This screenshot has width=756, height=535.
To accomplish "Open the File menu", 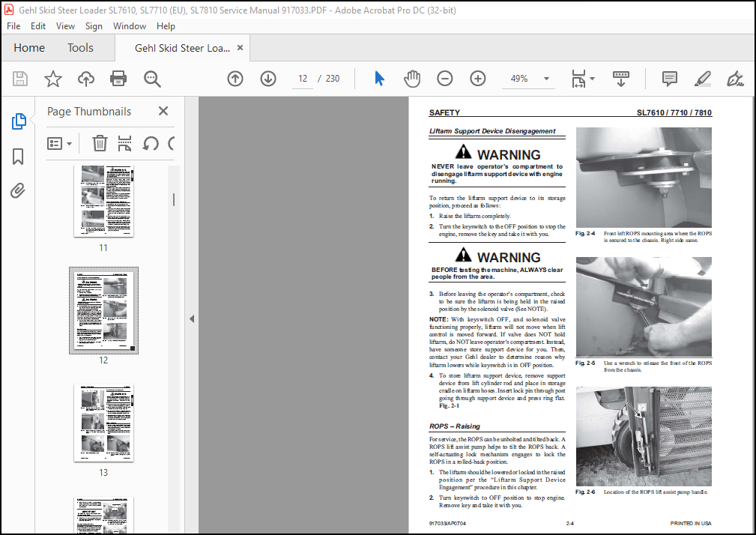I will click(13, 26).
